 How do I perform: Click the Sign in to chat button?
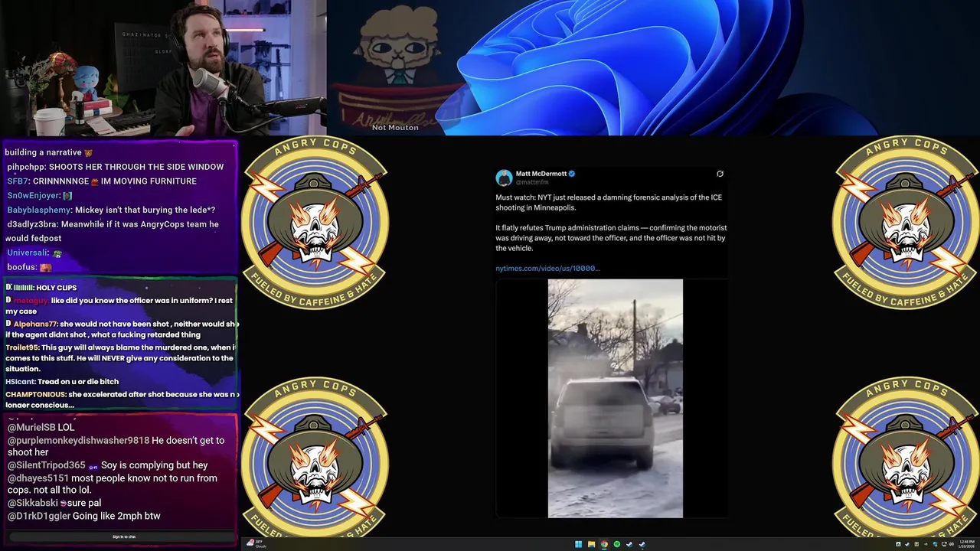click(124, 536)
